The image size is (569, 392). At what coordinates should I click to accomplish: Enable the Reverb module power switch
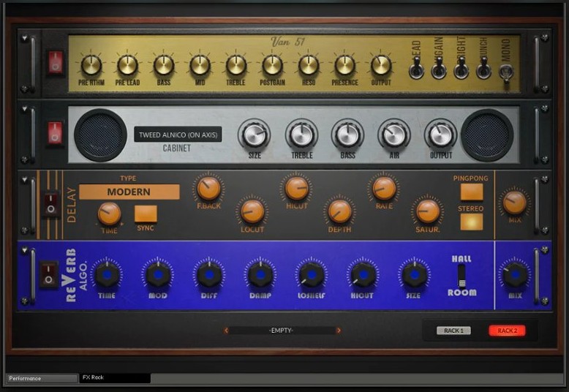tap(50, 274)
